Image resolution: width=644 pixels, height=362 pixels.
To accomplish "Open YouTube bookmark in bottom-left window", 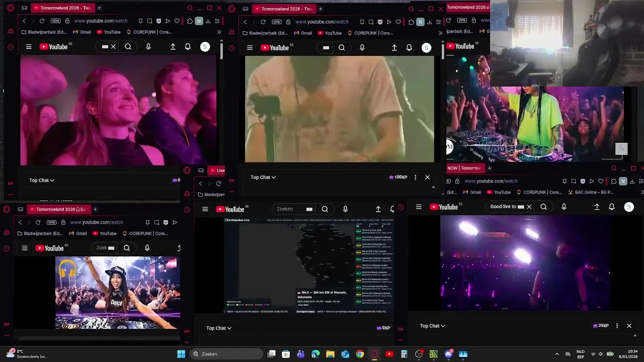I will 105,233.
